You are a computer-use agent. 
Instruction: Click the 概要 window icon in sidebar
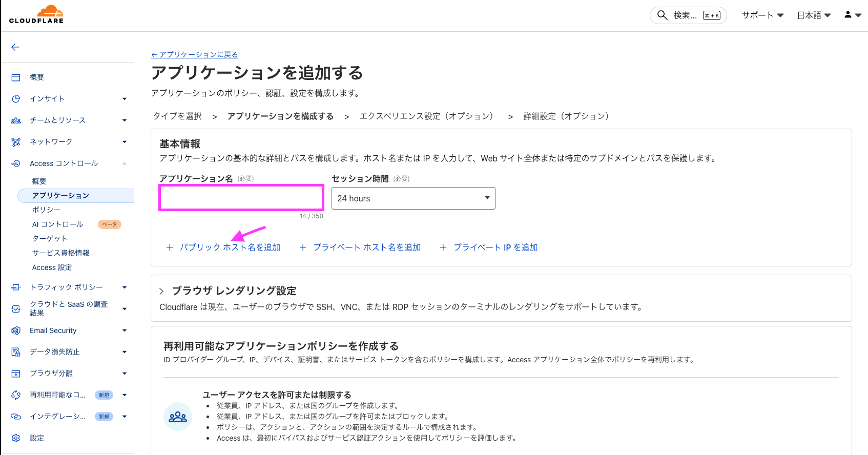(16, 77)
